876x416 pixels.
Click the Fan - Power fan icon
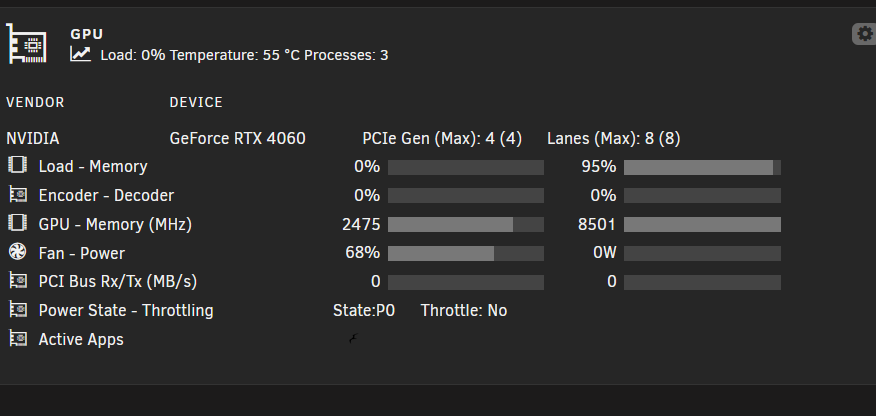coord(18,252)
